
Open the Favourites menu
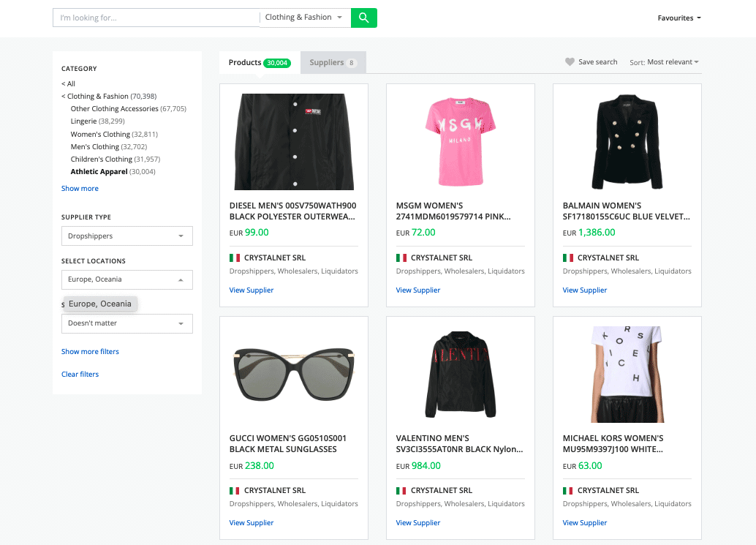(678, 18)
